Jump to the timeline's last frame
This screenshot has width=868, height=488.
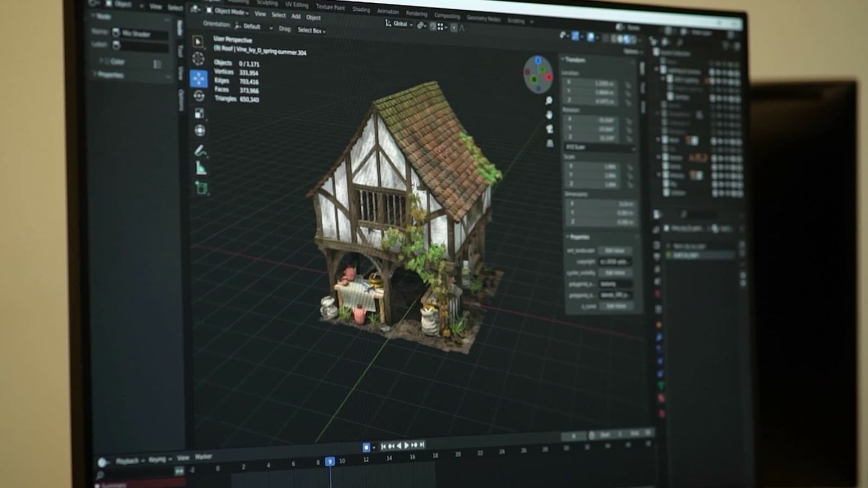point(422,445)
